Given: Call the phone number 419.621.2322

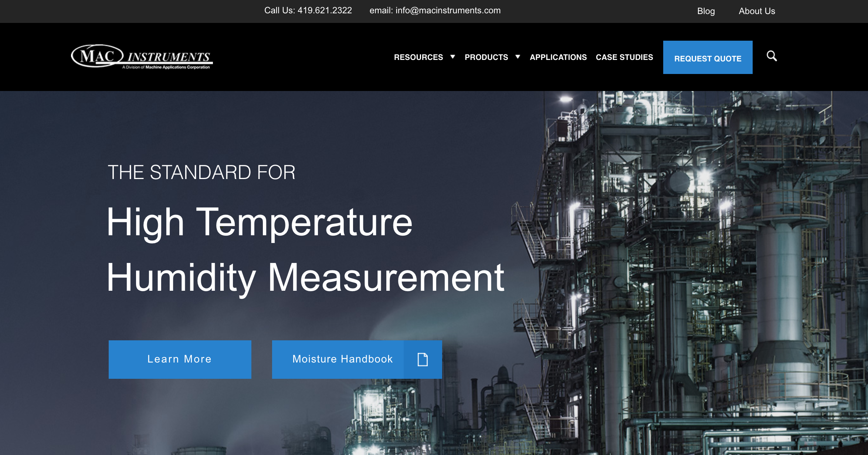Looking at the screenshot, I should tap(325, 10).
